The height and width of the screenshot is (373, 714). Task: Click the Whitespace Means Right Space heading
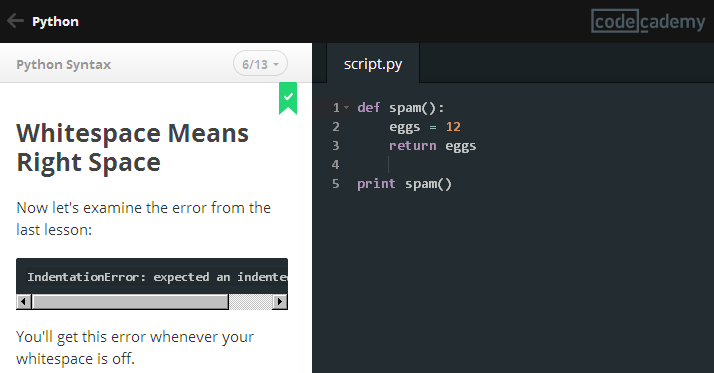(133, 148)
